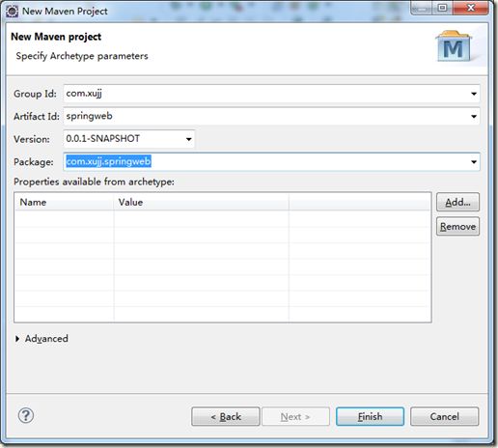Viewport: 498px width, 448px height.
Task: Click the disabled Next > button
Action: pyautogui.click(x=295, y=416)
